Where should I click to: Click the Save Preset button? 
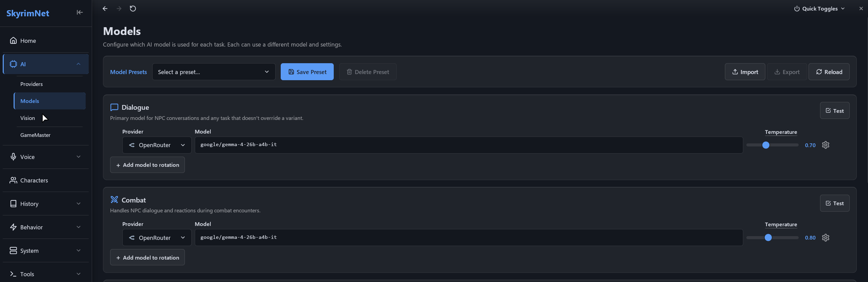pos(307,72)
